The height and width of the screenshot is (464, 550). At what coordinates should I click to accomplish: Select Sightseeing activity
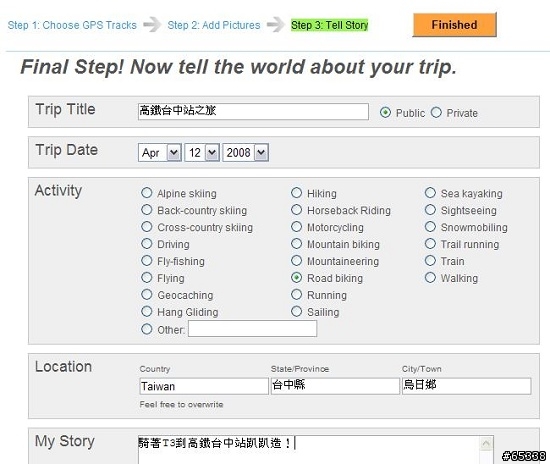(430, 210)
